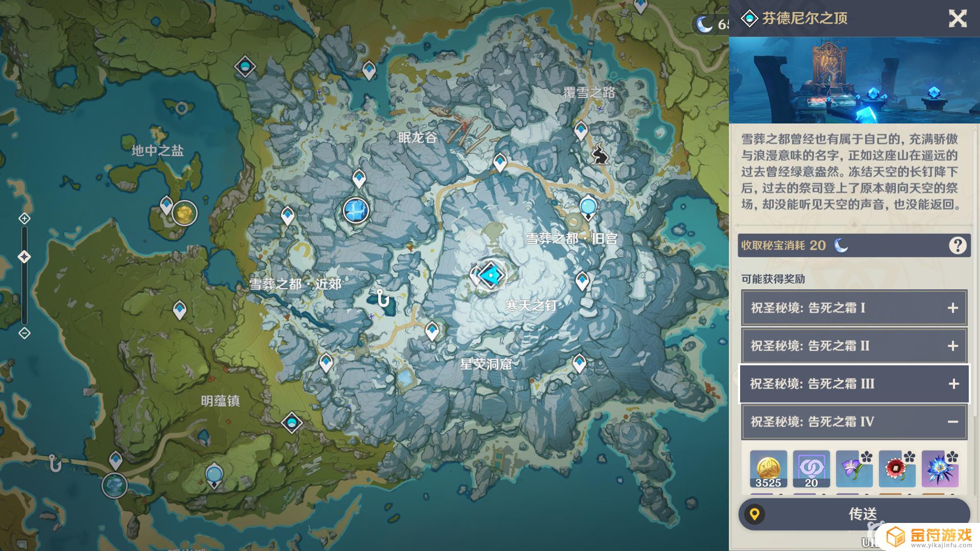The width and height of the screenshot is (980, 551).
Task: Click the selected Peak of Vindagnyr domain marker near 寒天之钉
Action: coord(491,275)
